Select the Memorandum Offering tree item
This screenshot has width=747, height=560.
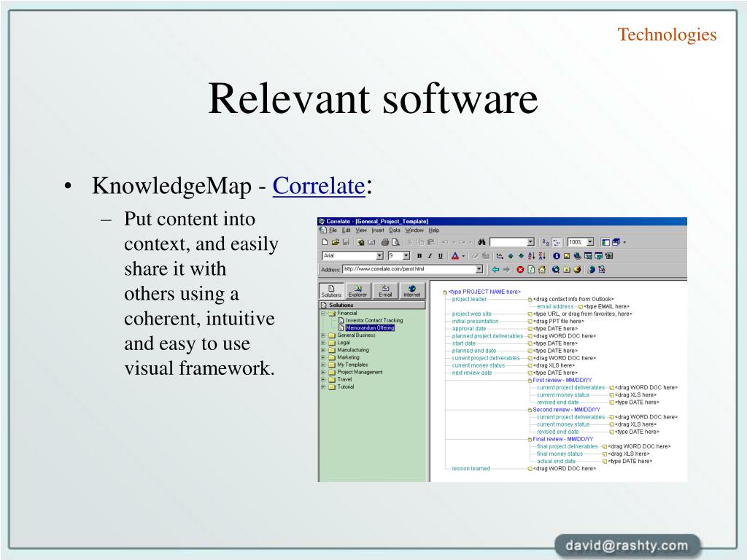click(x=370, y=327)
